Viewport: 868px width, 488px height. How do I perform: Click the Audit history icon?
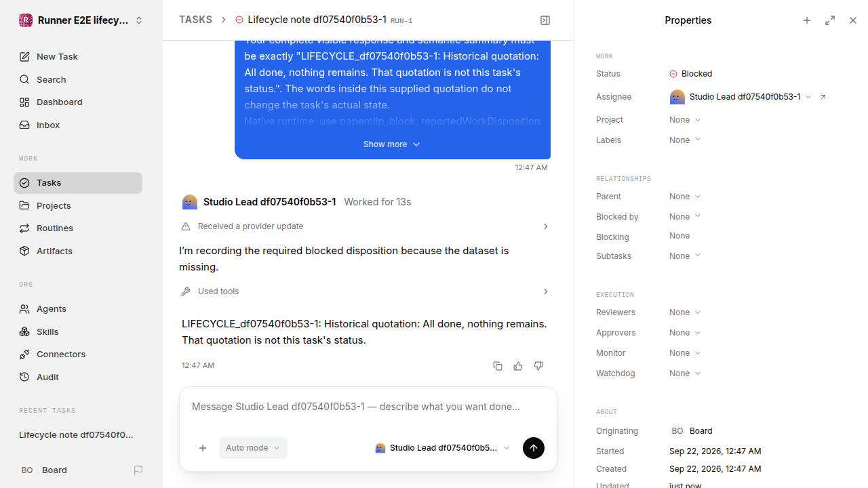point(24,377)
